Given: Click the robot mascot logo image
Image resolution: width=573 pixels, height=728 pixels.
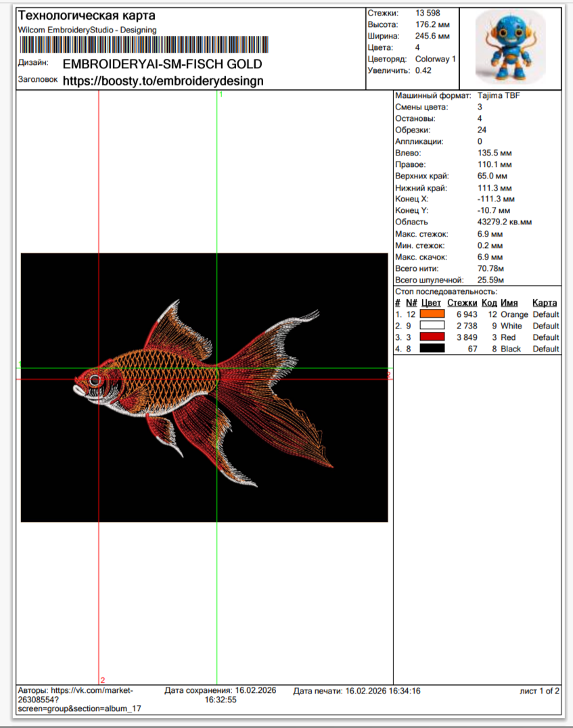Looking at the screenshot, I should tap(510, 47).
